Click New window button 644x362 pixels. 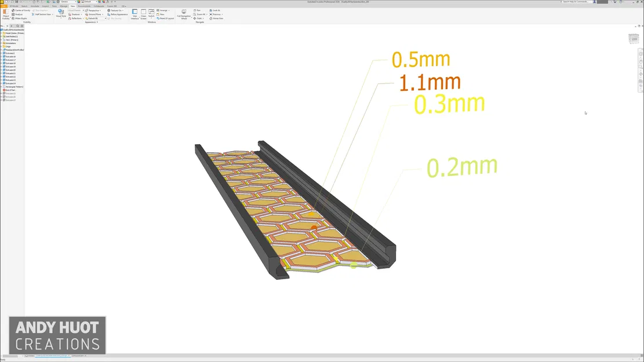pyautogui.click(x=161, y=14)
